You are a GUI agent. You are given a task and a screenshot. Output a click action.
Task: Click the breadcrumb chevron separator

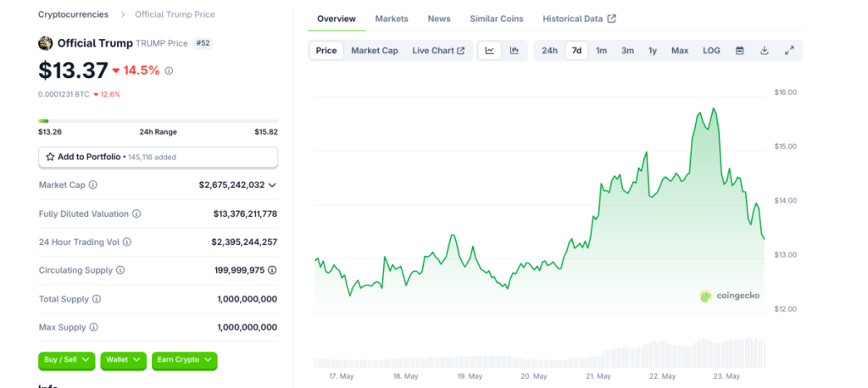point(122,14)
